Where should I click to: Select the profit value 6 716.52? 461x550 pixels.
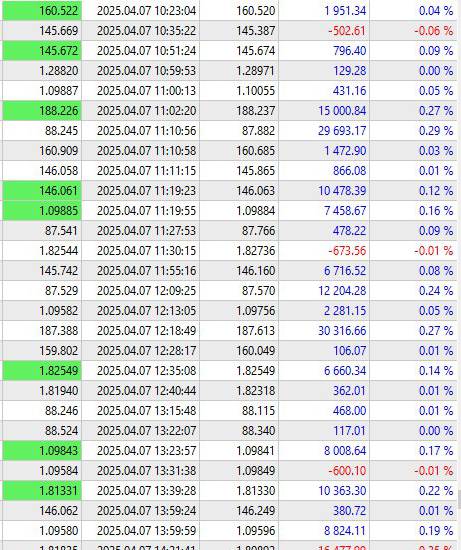point(345,270)
